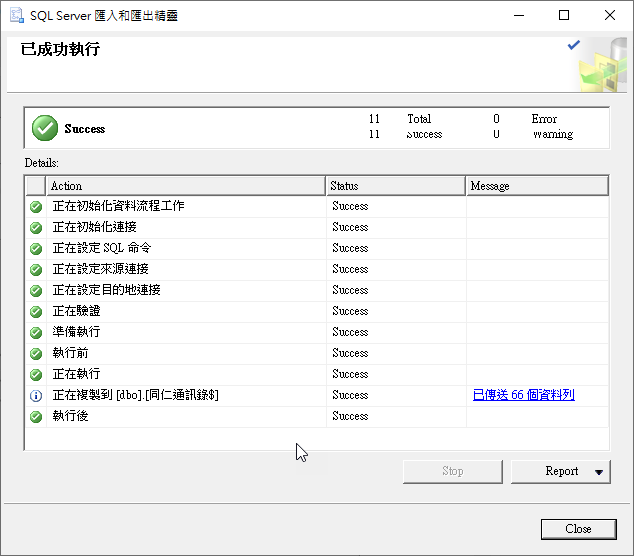
Task: Click the Error count label
Action: tap(544, 119)
